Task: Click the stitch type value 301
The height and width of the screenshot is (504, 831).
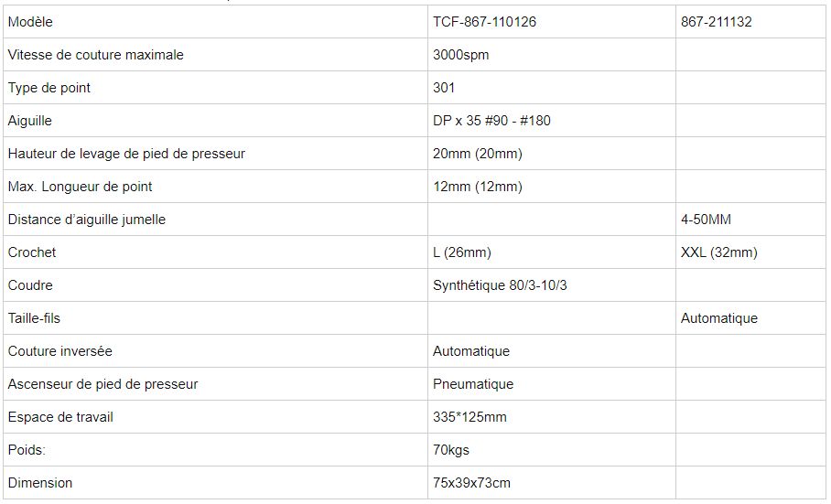Action: pyautogui.click(x=444, y=88)
